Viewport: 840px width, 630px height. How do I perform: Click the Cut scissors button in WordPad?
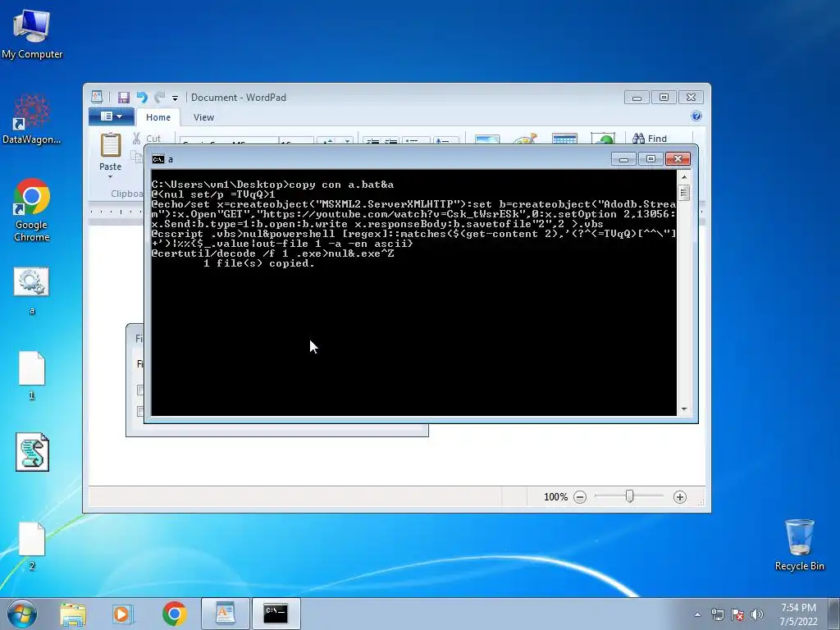coord(146,139)
